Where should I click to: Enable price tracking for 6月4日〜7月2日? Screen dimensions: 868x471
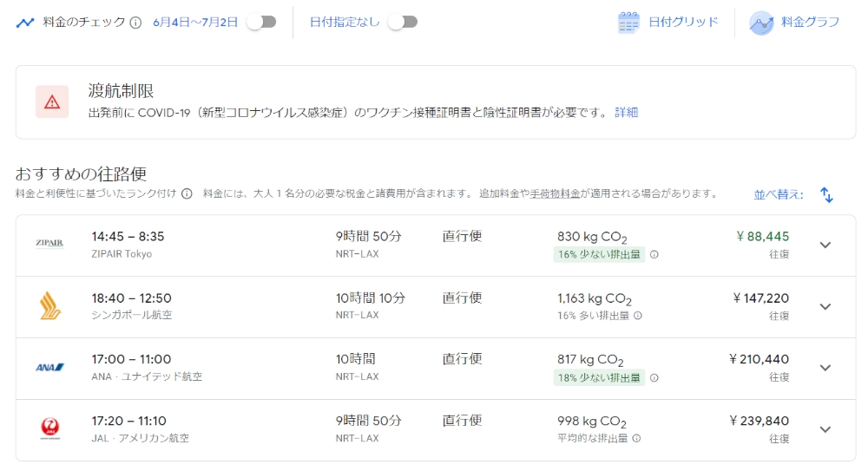(x=260, y=22)
